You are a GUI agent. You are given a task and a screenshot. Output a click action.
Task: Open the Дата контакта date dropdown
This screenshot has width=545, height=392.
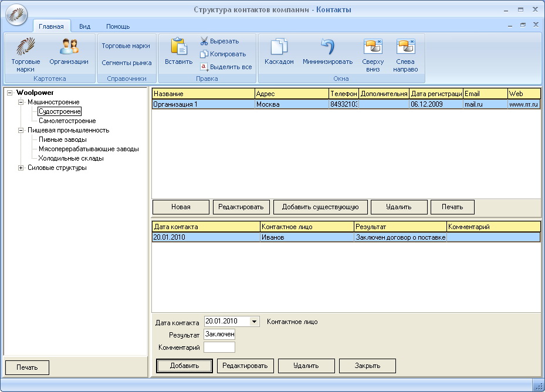253,322
